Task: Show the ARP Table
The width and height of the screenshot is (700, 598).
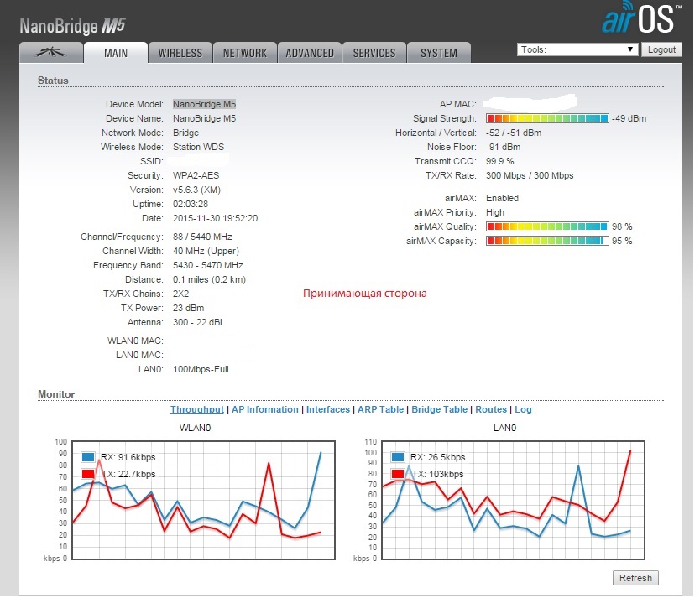Action: tap(381, 410)
